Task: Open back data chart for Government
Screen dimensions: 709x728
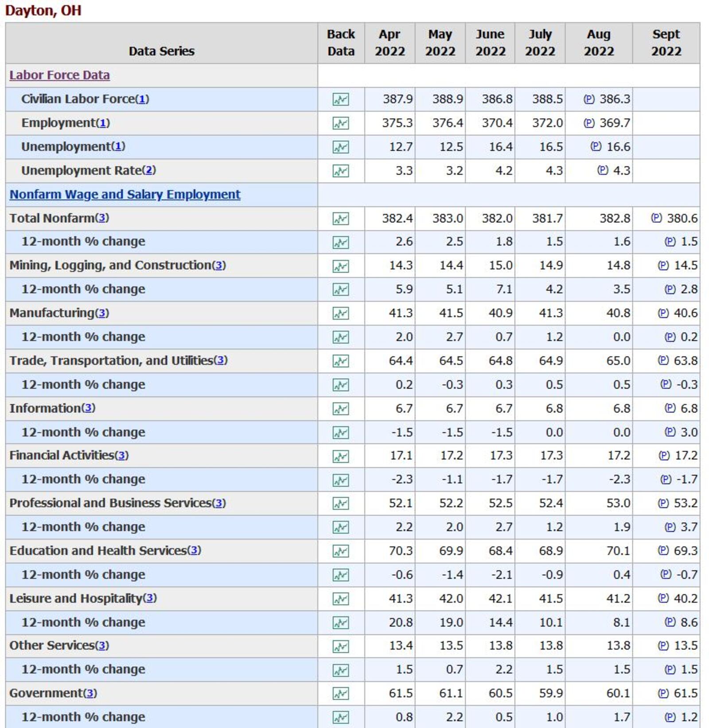Action: pos(341,694)
